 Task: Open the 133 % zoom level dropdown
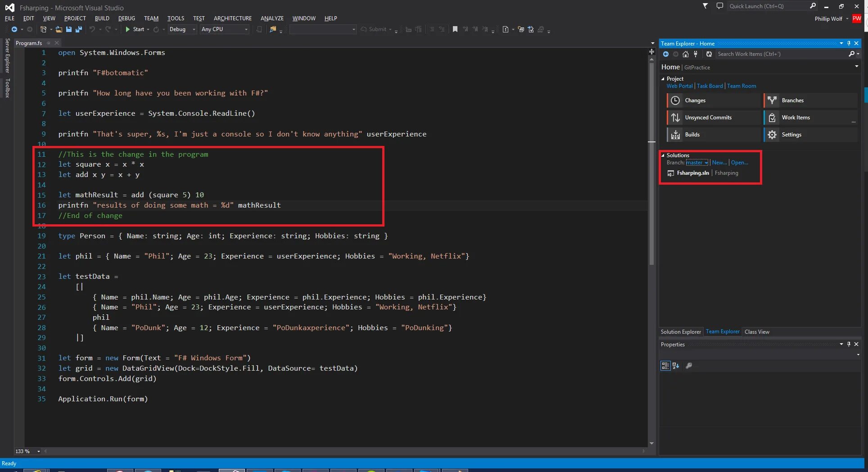pos(38,451)
